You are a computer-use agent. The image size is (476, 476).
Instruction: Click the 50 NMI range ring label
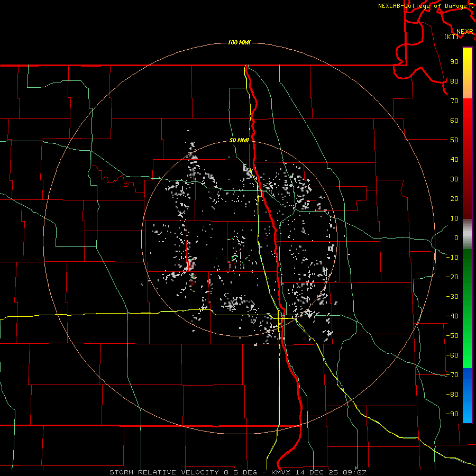(239, 140)
